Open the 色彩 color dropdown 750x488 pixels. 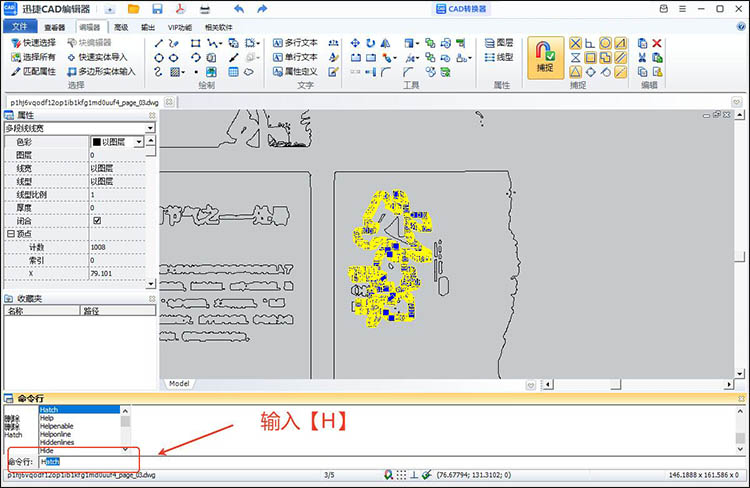138,142
